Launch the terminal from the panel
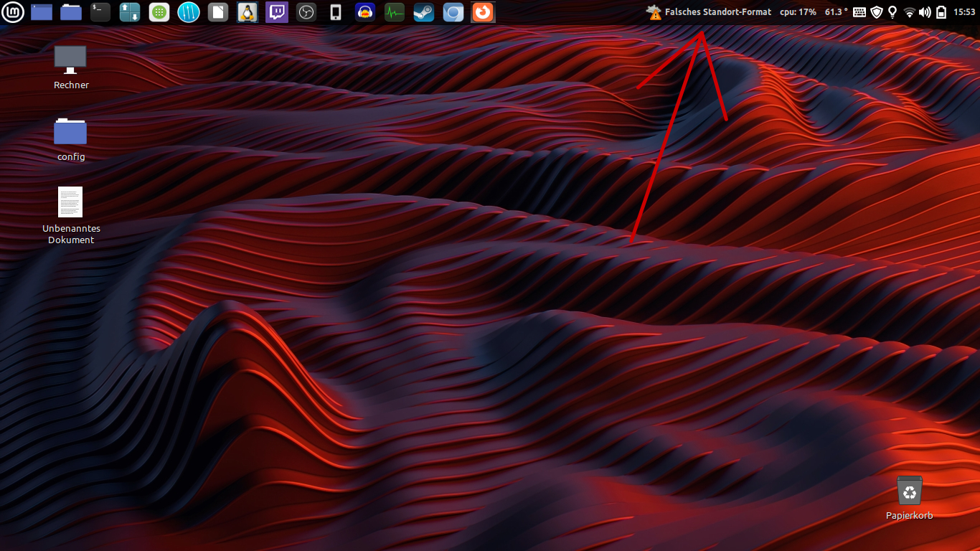This screenshot has height=551, width=980. [x=100, y=11]
